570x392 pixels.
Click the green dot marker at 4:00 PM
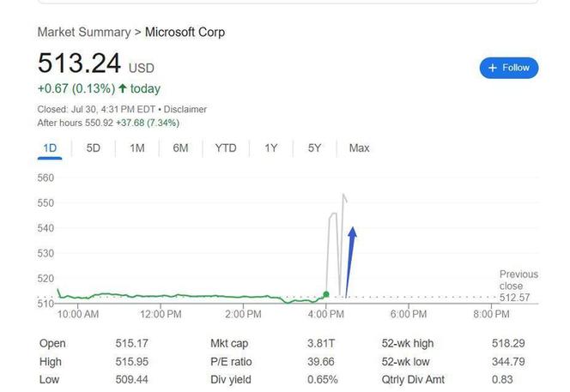click(326, 294)
